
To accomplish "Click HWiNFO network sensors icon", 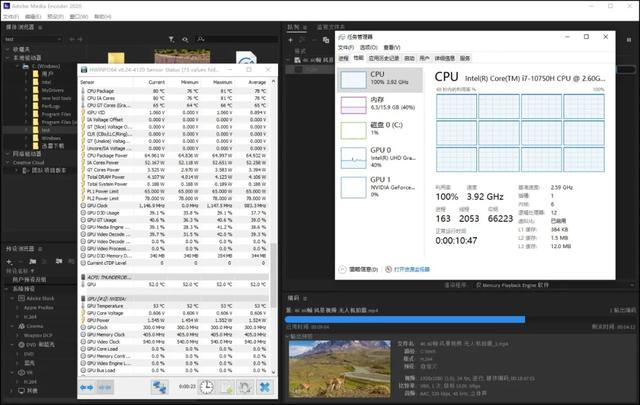I will 160,386.
